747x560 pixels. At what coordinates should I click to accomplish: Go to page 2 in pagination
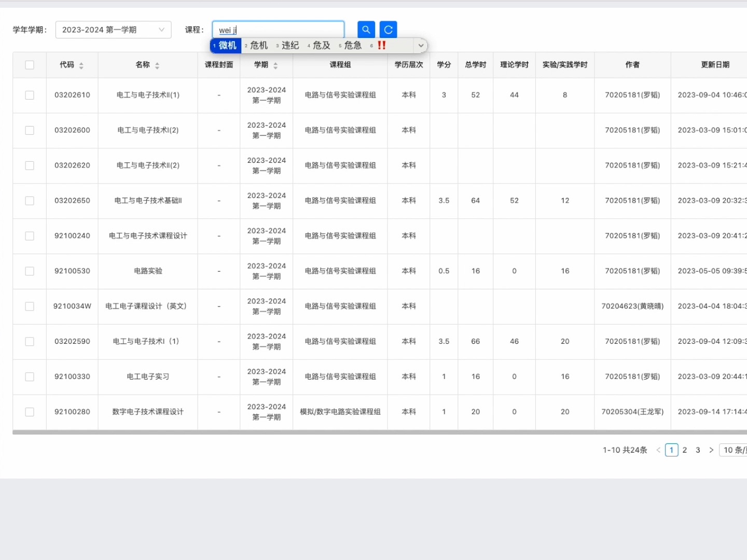coord(685,450)
